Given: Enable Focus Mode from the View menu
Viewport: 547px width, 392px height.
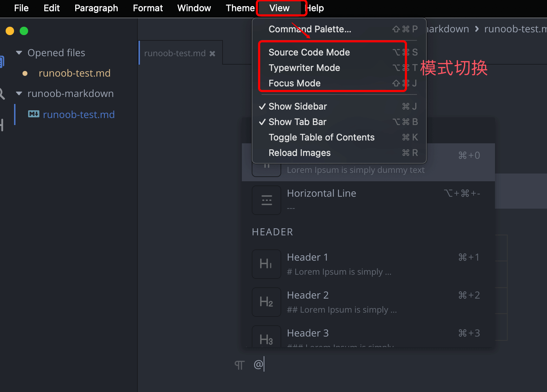Looking at the screenshot, I should coord(295,83).
